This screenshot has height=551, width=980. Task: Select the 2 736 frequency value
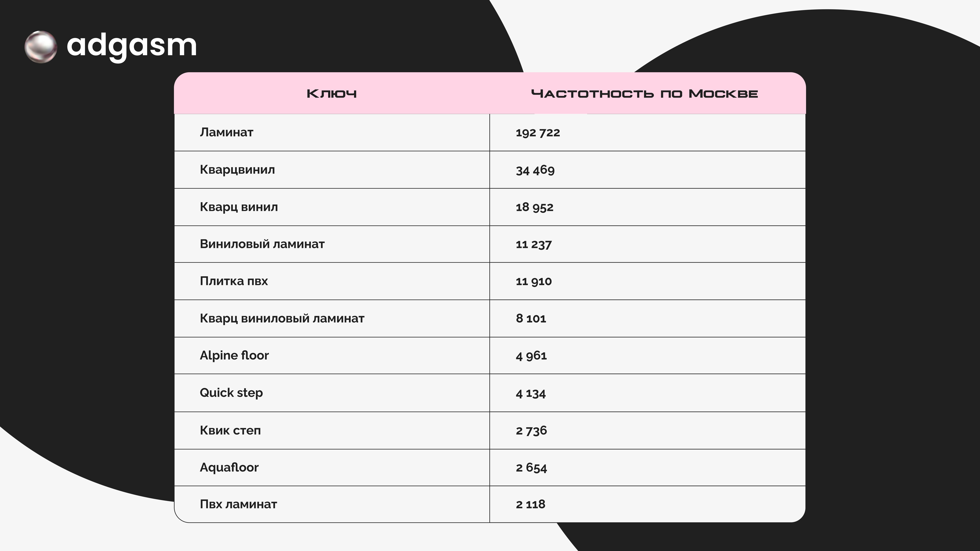[x=531, y=430]
